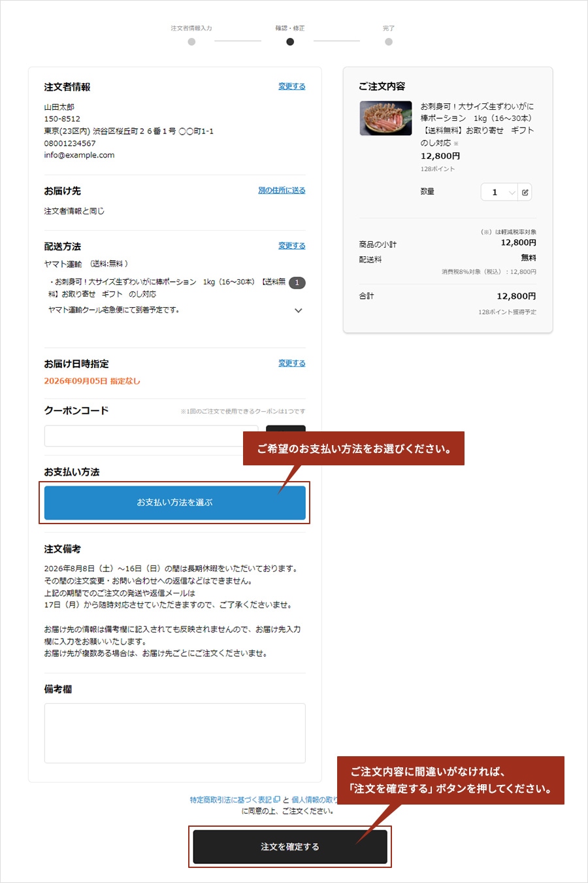
Task: Open the quantity dropdown showing 1
Action: pos(500,192)
